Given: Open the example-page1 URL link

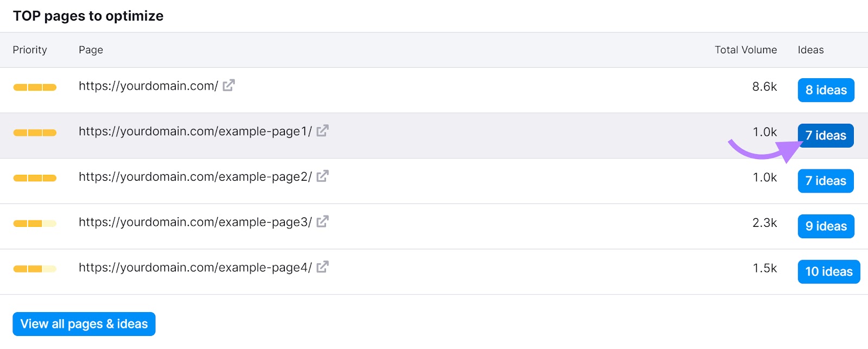Looking at the screenshot, I should (195, 131).
